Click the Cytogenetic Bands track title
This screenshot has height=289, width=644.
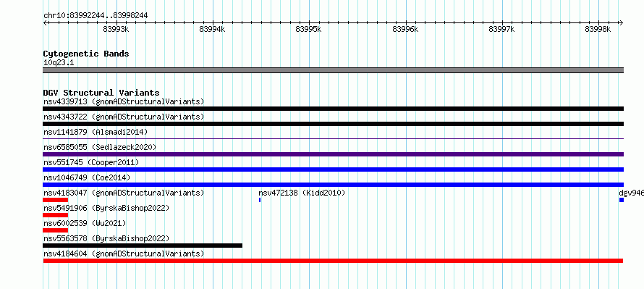[x=86, y=54]
